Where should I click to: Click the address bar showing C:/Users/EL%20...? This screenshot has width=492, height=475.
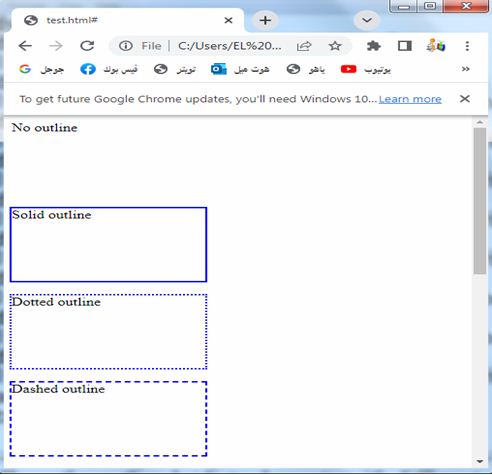click(x=229, y=46)
